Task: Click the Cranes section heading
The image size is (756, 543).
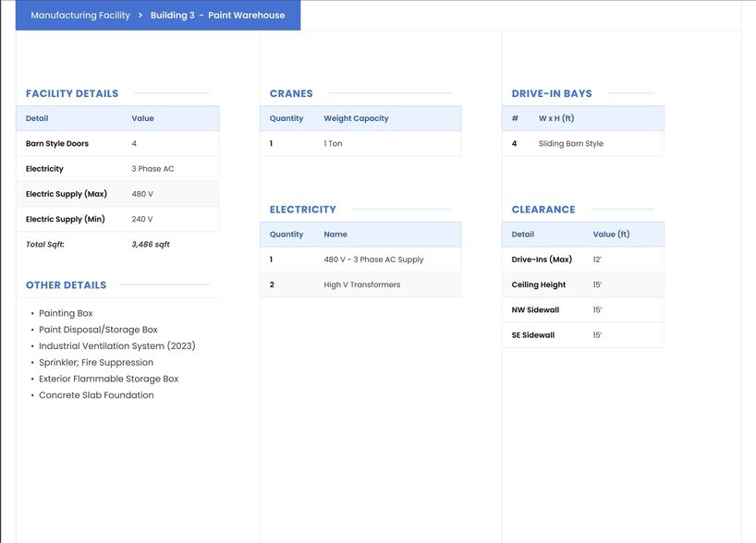Action: click(291, 93)
